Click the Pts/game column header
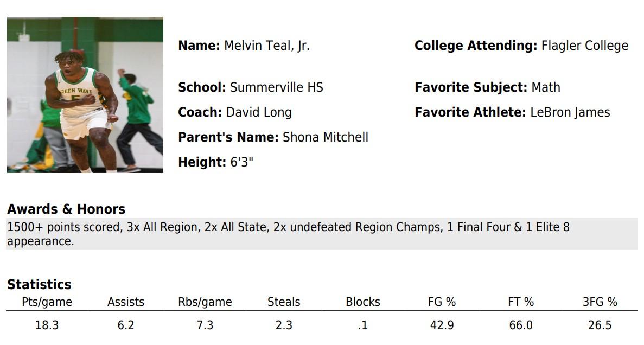The width and height of the screenshot is (644, 345). tap(47, 302)
